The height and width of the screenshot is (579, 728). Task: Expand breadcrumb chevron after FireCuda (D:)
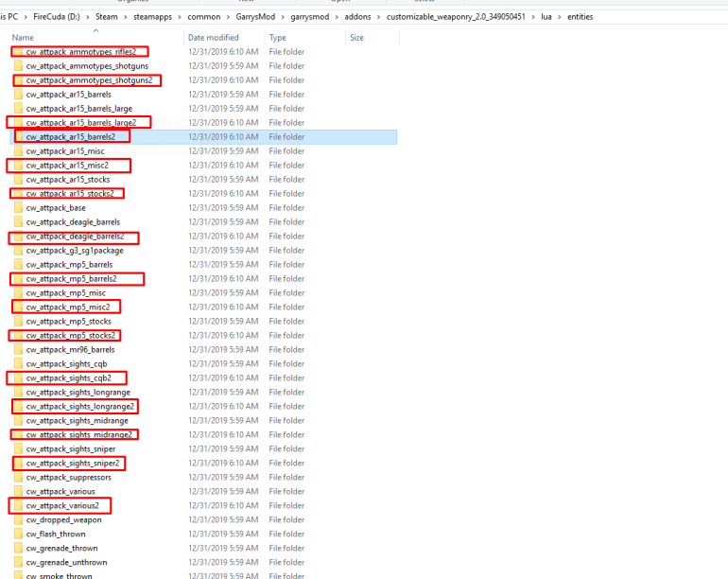click(88, 17)
